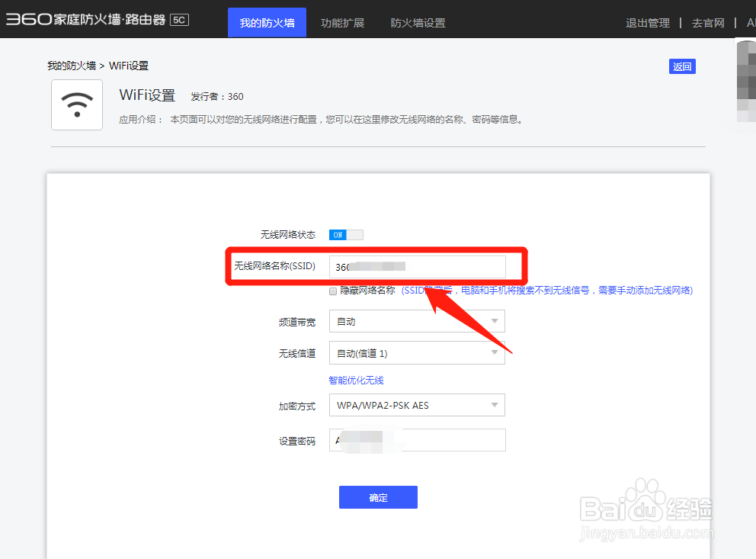The width and height of the screenshot is (756, 559).
Task: Open the 频道带宽 dropdown
Action: 417,321
